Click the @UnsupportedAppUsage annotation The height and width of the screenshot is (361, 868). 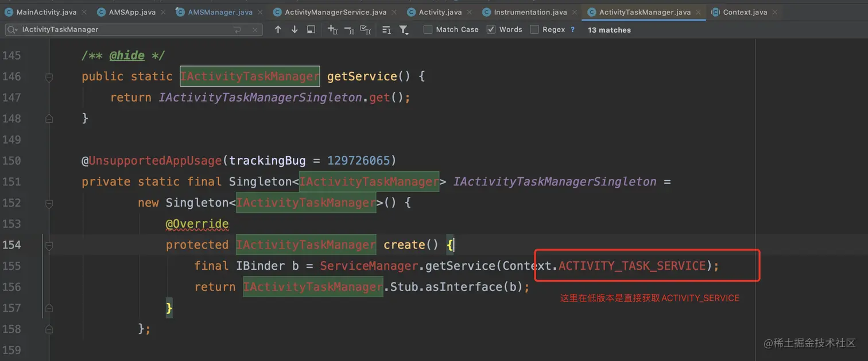152,161
